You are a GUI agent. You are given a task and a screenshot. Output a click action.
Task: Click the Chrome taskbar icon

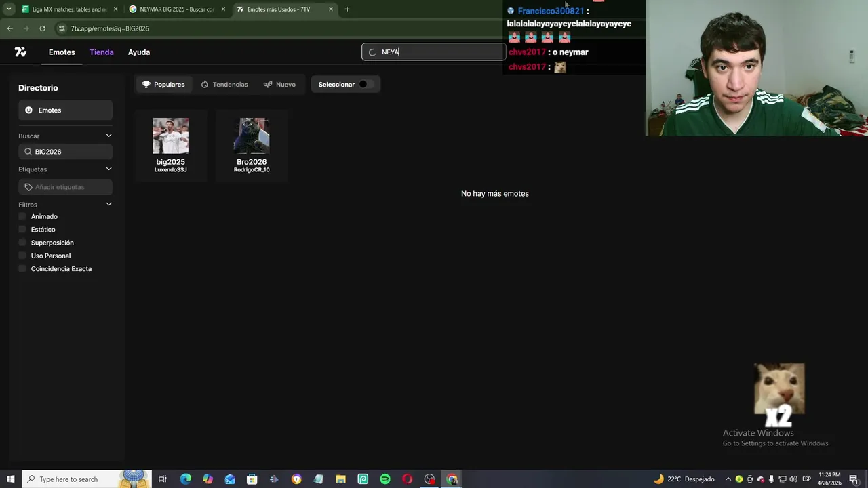click(452, 479)
